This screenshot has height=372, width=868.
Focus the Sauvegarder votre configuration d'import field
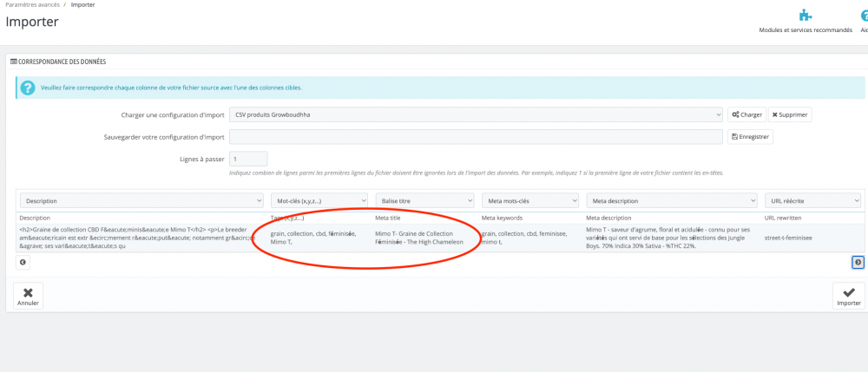tap(476, 136)
